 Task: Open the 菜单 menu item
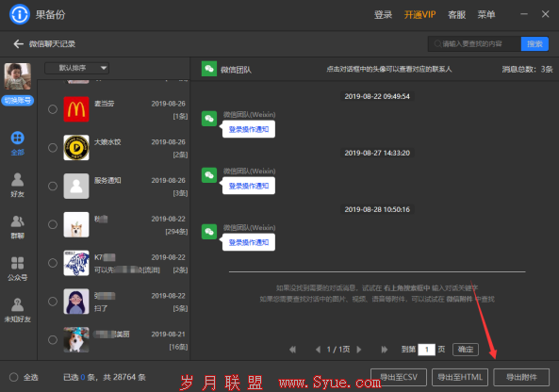(486, 15)
